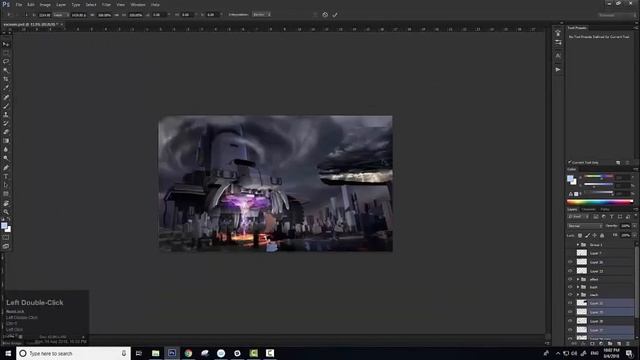Open the File menu

pos(19,4)
